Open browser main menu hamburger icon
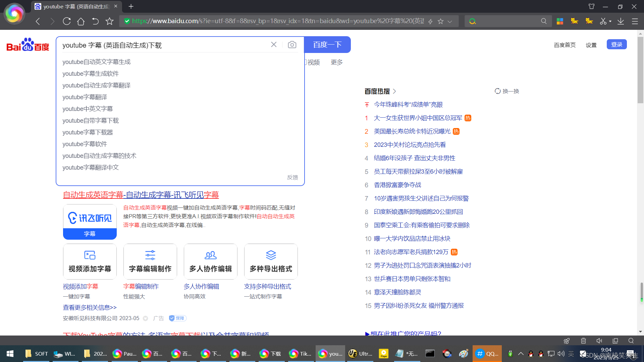Image resolution: width=644 pixels, height=362 pixels. (635, 21)
